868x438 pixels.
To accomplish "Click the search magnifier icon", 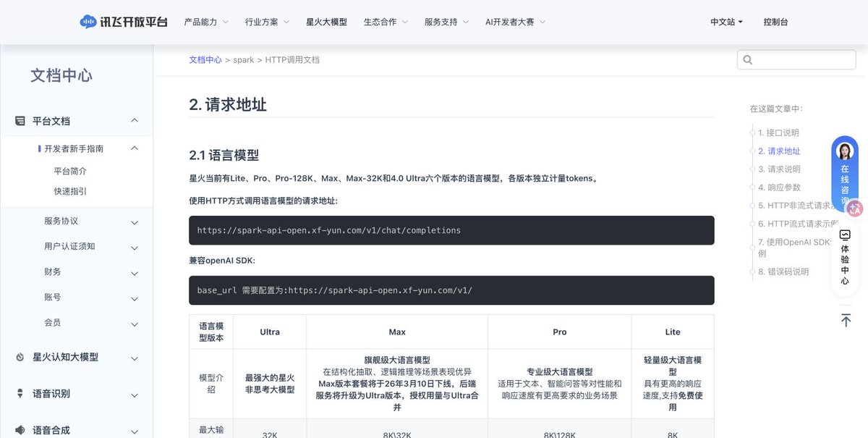I will (x=748, y=59).
